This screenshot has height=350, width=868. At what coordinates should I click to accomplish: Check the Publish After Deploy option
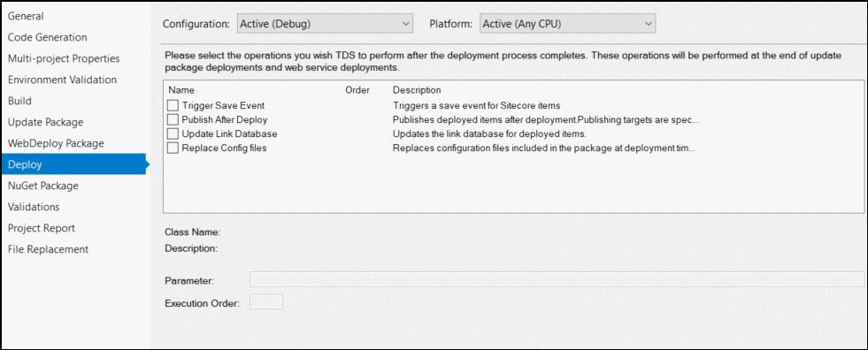(x=173, y=119)
